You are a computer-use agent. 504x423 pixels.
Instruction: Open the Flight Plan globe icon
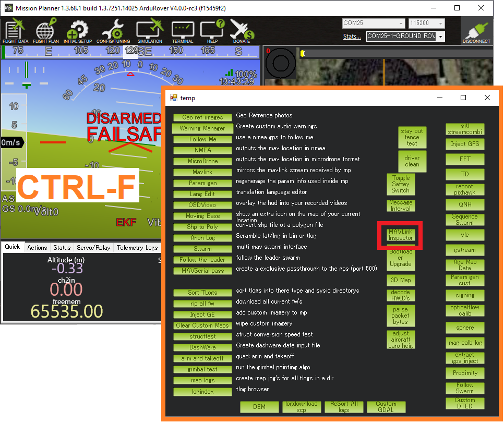point(45,31)
